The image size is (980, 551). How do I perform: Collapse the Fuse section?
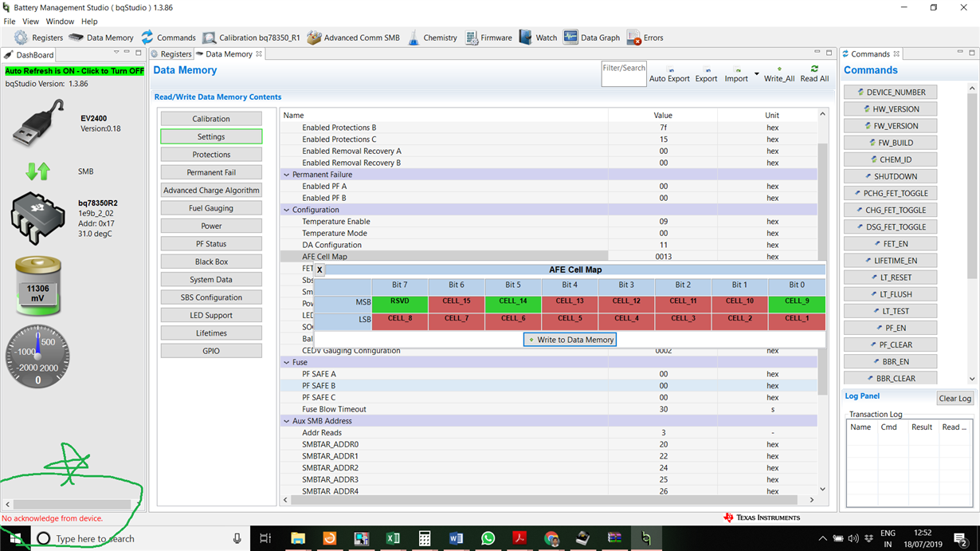pos(287,362)
